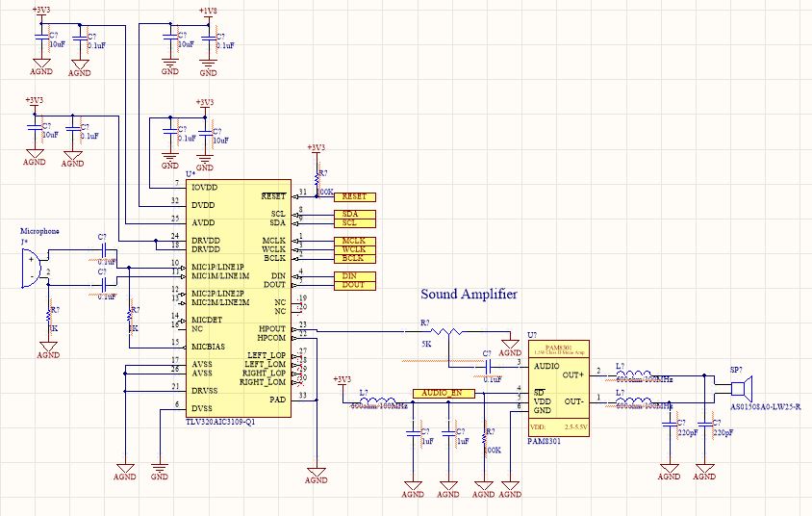Screen dimensions: 812x516
Task: Click the MCLK port label
Action: tap(355, 241)
